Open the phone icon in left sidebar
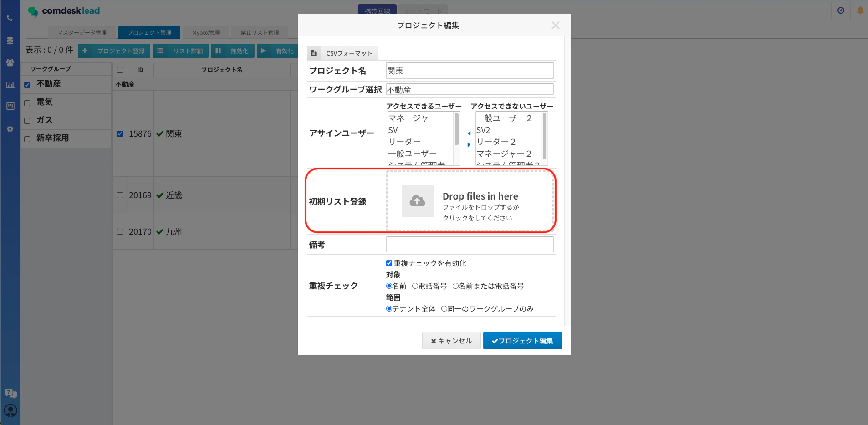The image size is (868, 425). [10, 19]
